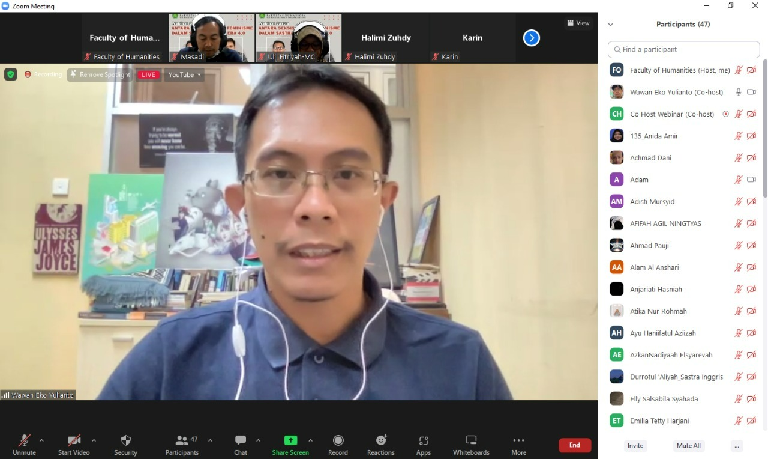The height and width of the screenshot is (459, 768).
Task: Select the Masad video thumbnail
Action: (x=212, y=38)
